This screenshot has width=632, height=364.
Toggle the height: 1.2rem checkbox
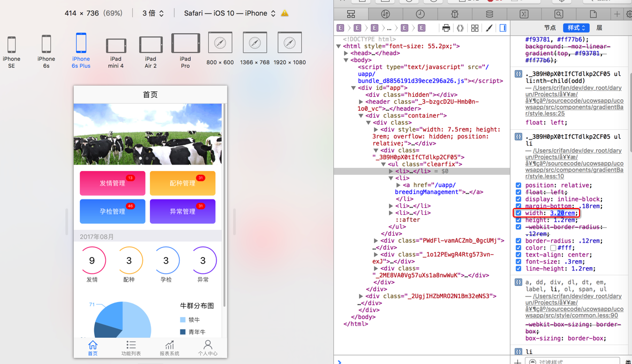click(519, 220)
